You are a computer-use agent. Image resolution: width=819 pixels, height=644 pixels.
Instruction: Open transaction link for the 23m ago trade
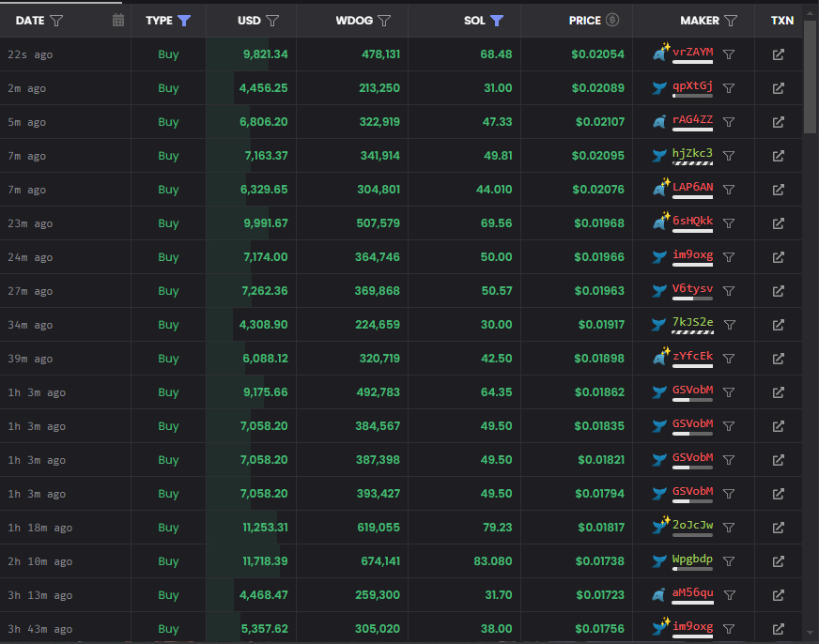(x=779, y=223)
